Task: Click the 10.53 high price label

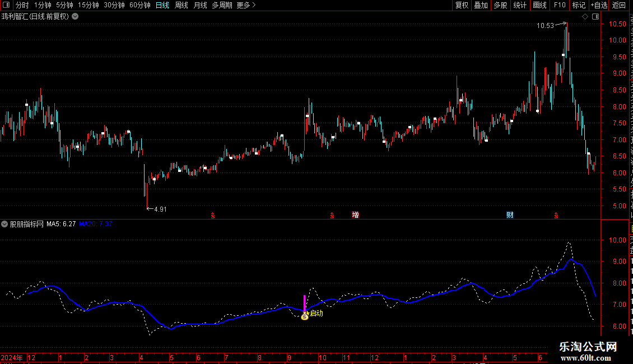Action: click(545, 26)
